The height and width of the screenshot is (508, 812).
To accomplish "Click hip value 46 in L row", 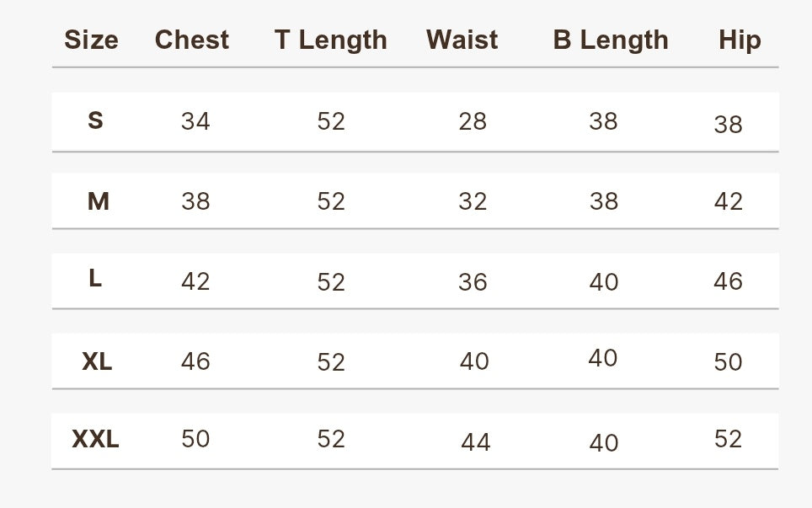I will pyautogui.click(x=728, y=281).
